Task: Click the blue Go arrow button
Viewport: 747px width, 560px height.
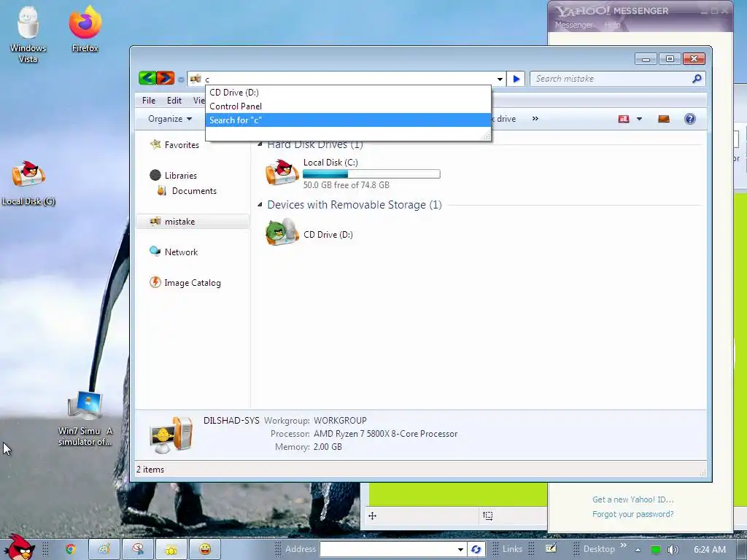Action: [516, 79]
